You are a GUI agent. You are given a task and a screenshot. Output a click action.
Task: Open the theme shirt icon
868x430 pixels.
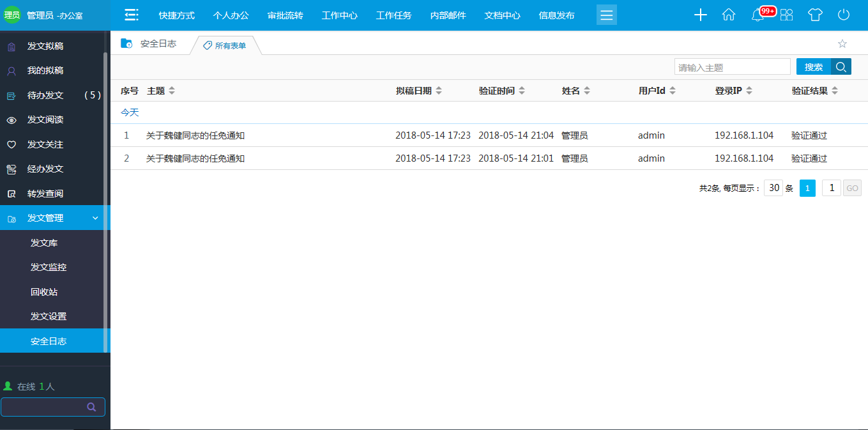tap(815, 15)
